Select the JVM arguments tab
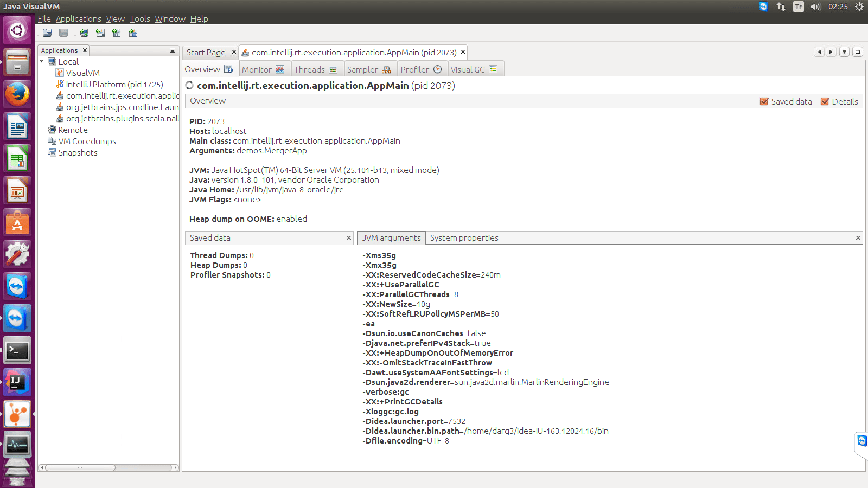868x488 pixels. point(391,238)
